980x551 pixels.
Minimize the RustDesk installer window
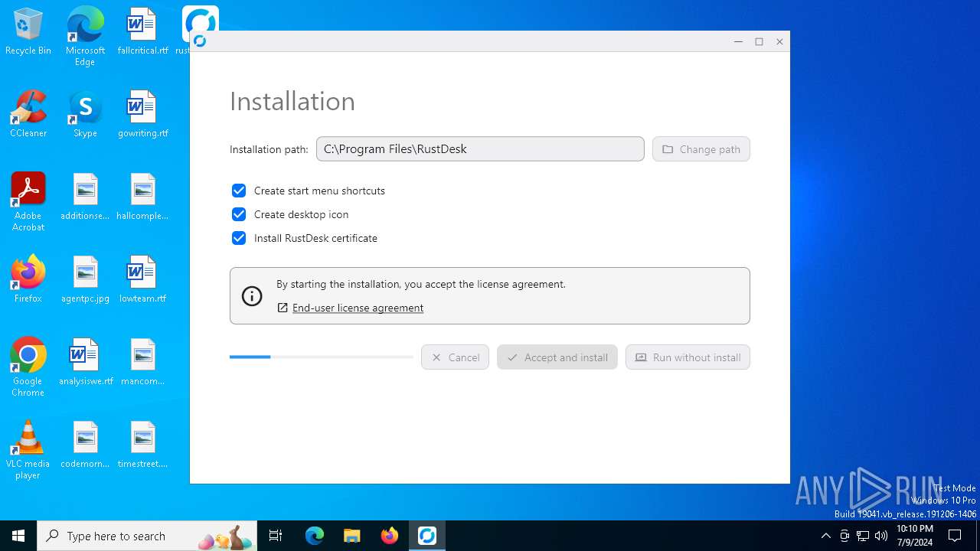tap(738, 41)
